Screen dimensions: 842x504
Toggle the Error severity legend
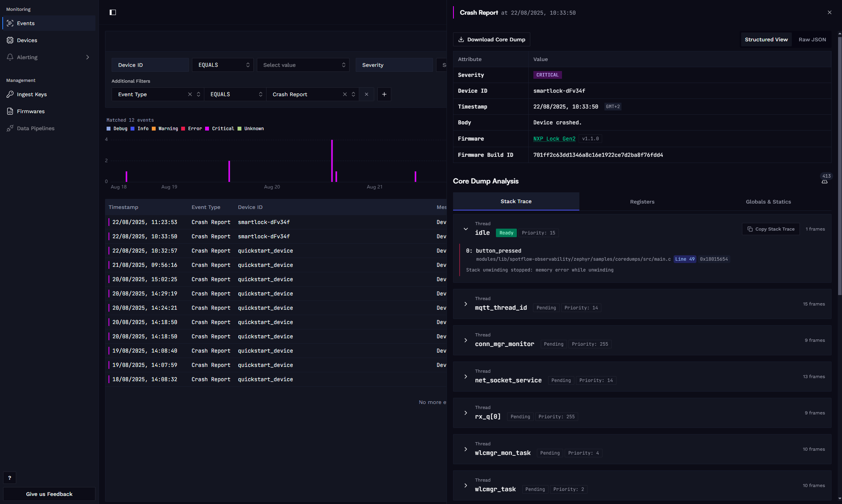coord(192,129)
